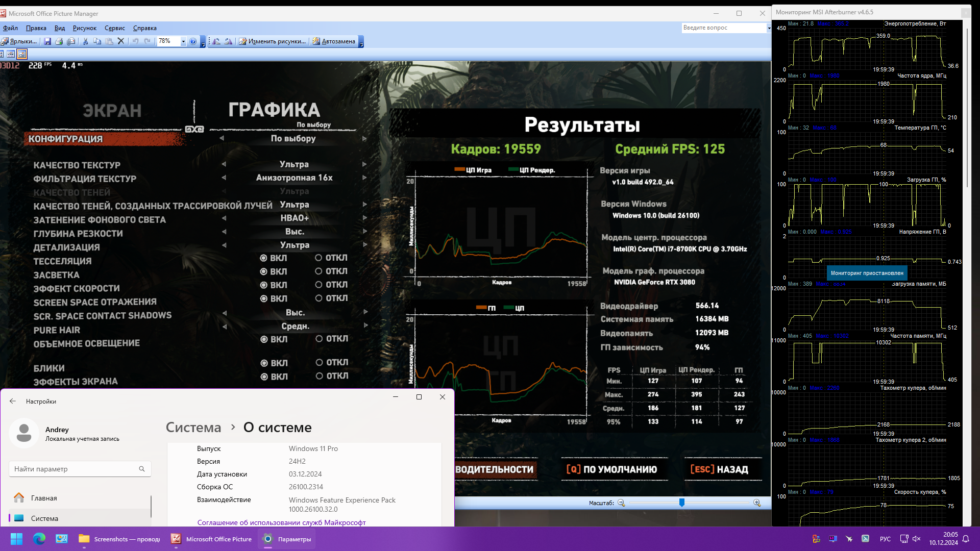
Task: Click the Copy icon in toolbar
Action: tap(97, 41)
